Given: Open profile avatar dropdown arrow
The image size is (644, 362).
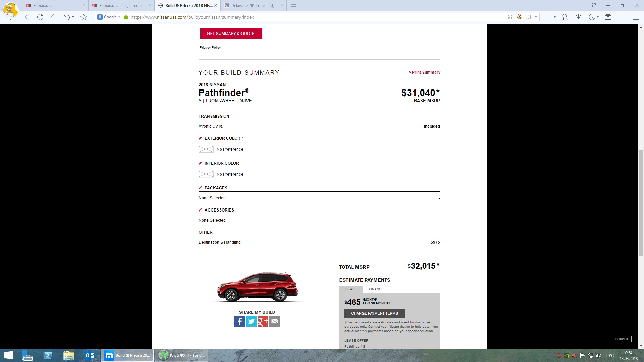Looking at the screenshot, I should [x=11, y=20].
